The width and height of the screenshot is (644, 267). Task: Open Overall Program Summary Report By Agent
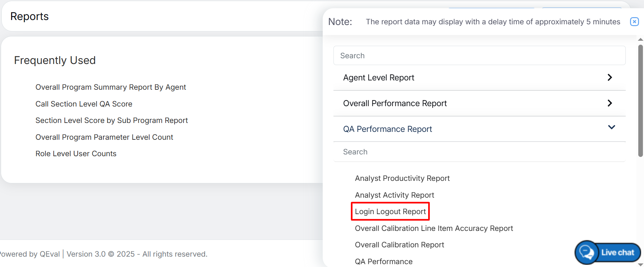[111, 87]
